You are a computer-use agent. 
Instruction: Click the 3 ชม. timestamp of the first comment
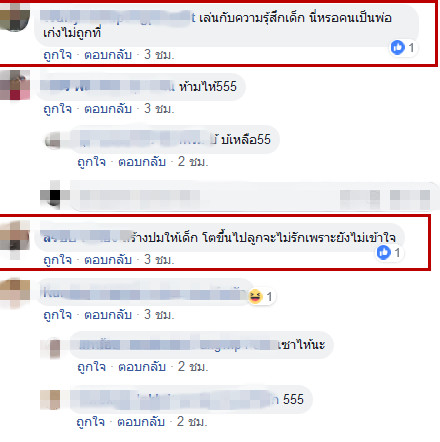tap(159, 55)
